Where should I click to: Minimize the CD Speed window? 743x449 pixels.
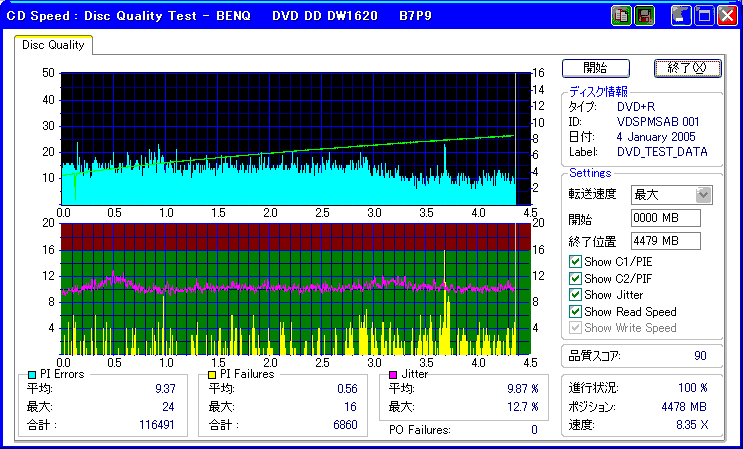tap(681, 16)
